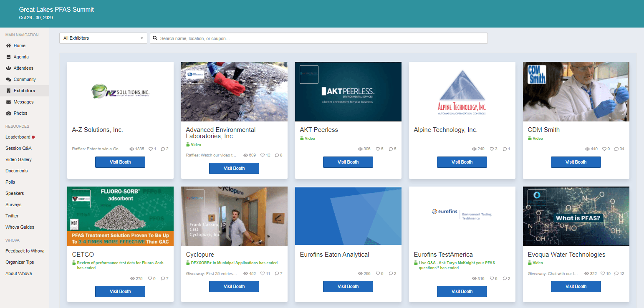The height and width of the screenshot is (308, 644).
Task: Visit the Alpine Technology booth
Action: (462, 162)
